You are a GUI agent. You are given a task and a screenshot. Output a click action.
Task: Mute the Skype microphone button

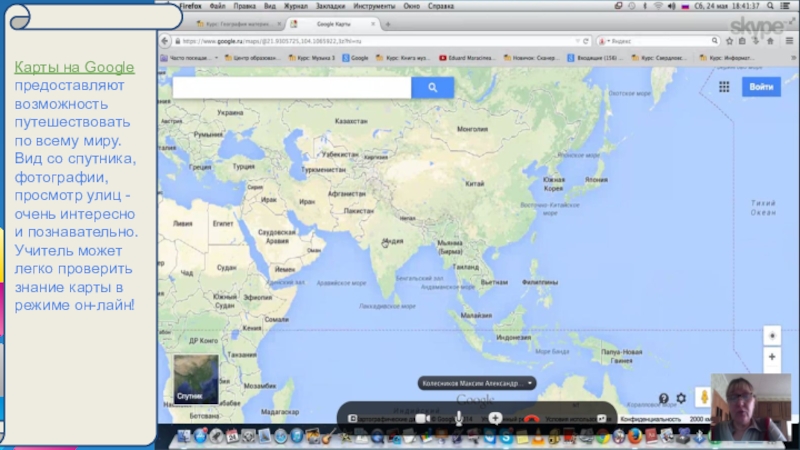pyautogui.click(x=459, y=418)
